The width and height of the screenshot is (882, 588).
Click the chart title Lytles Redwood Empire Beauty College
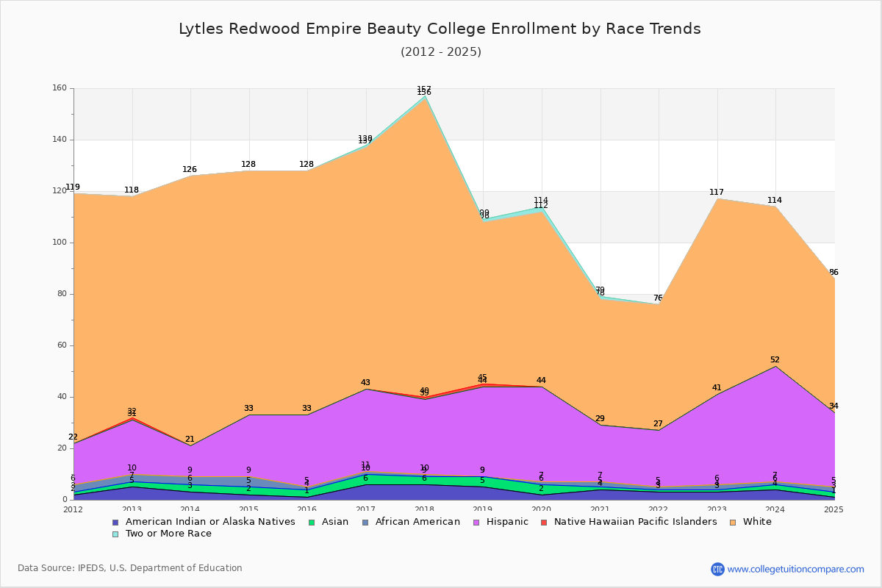pyautogui.click(x=440, y=29)
